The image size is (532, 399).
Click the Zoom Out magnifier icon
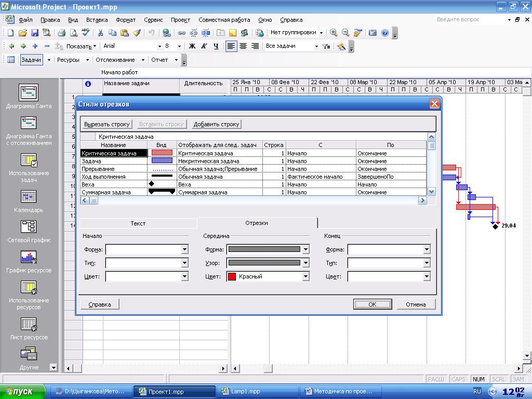(x=345, y=33)
